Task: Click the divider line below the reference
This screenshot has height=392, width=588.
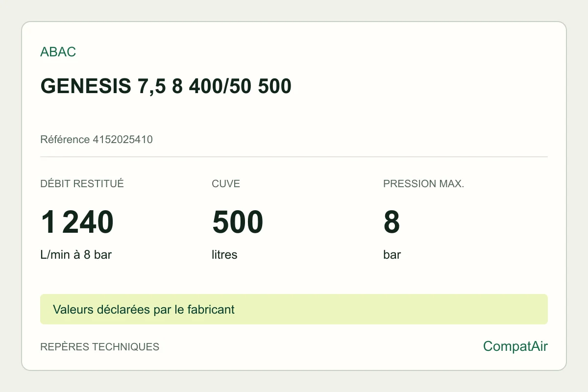Action: pyautogui.click(x=294, y=157)
